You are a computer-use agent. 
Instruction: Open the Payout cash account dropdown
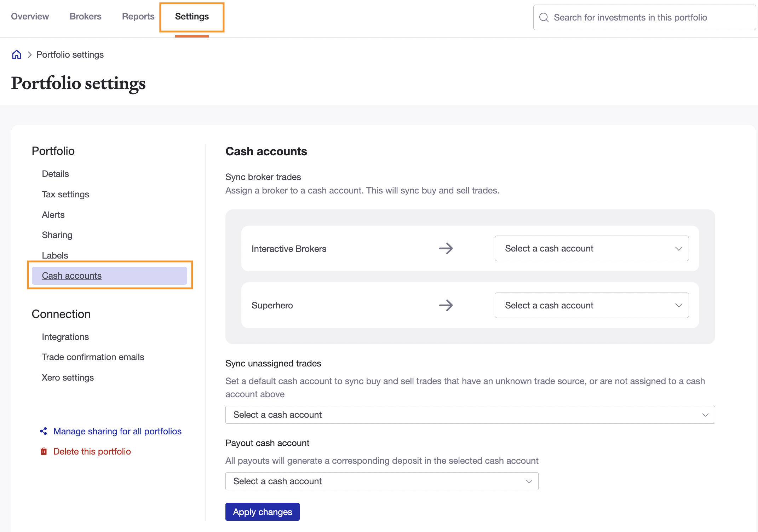coord(381,481)
